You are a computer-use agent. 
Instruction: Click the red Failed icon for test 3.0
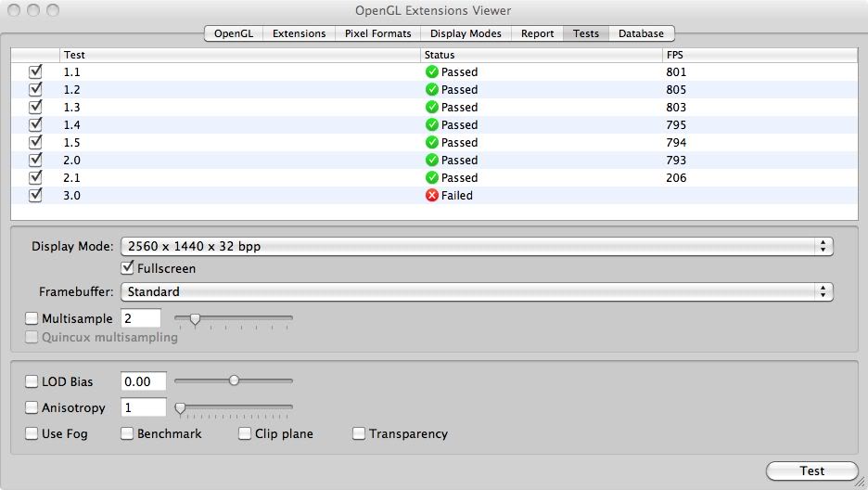[x=432, y=196]
